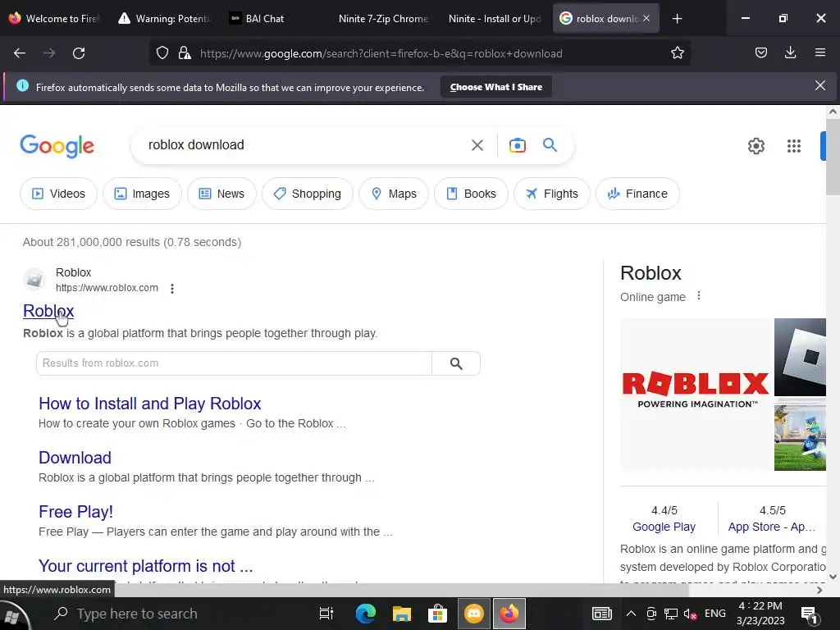Open the grey Roblox icon thumbnail

(801, 357)
